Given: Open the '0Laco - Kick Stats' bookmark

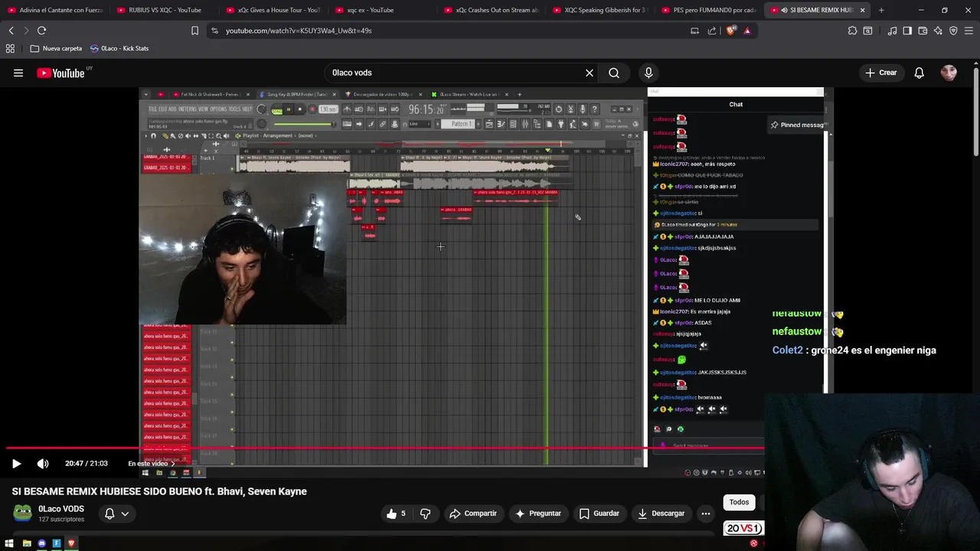Looking at the screenshot, I should [x=119, y=48].
